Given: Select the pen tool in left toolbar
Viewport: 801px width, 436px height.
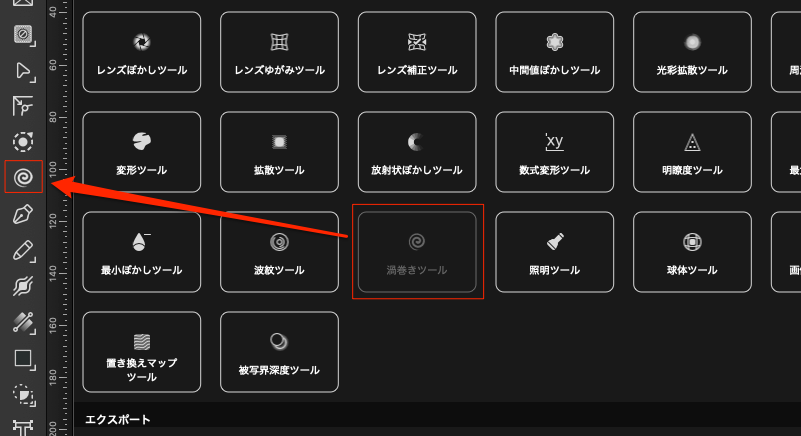Looking at the screenshot, I should point(23,214).
